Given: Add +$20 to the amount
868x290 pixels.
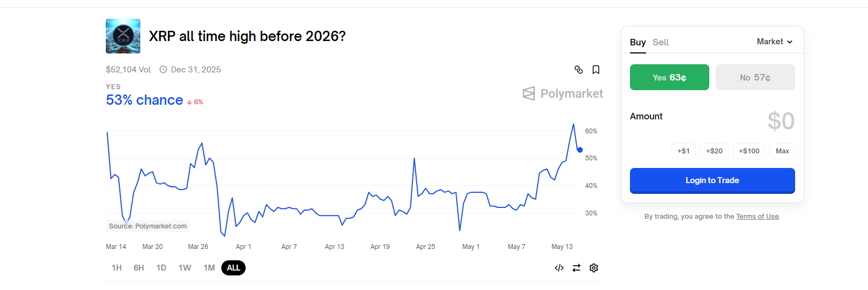Looking at the screenshot, I should pyautogui.click(x=714, y=151).
